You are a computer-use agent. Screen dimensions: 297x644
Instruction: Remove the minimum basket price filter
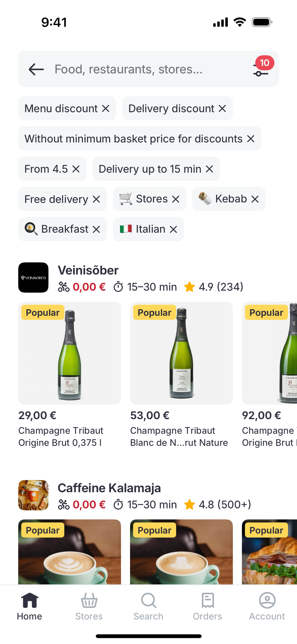[251, 139]
